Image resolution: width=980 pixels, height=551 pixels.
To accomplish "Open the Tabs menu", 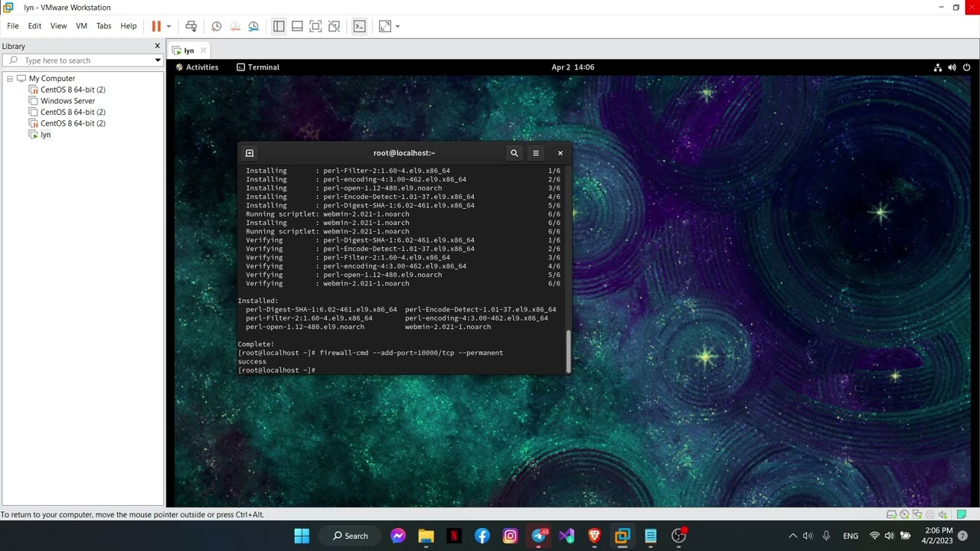I will pyautogui.click(x=103, y=26).
